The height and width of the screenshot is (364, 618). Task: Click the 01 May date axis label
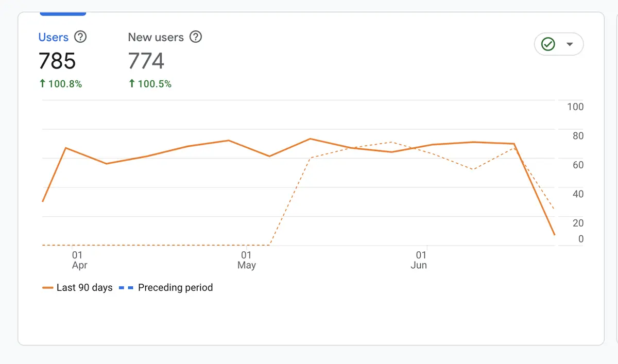point(247,260)
